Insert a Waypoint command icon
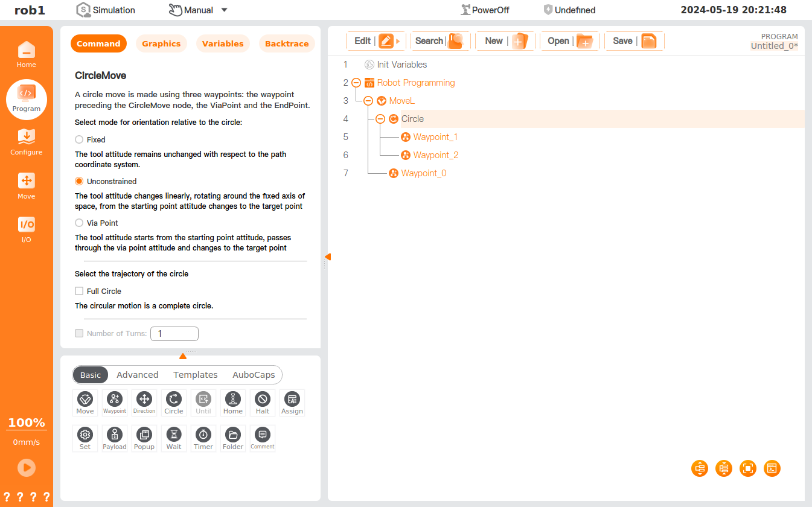812x507 pixels. click(115, 402)
